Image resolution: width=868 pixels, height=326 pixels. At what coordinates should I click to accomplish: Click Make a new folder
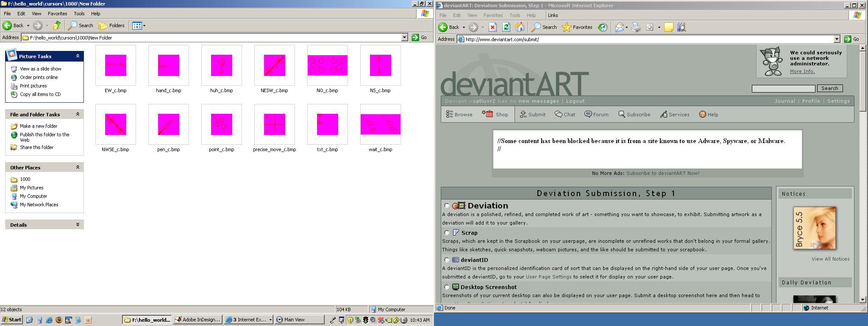point(39,126)
